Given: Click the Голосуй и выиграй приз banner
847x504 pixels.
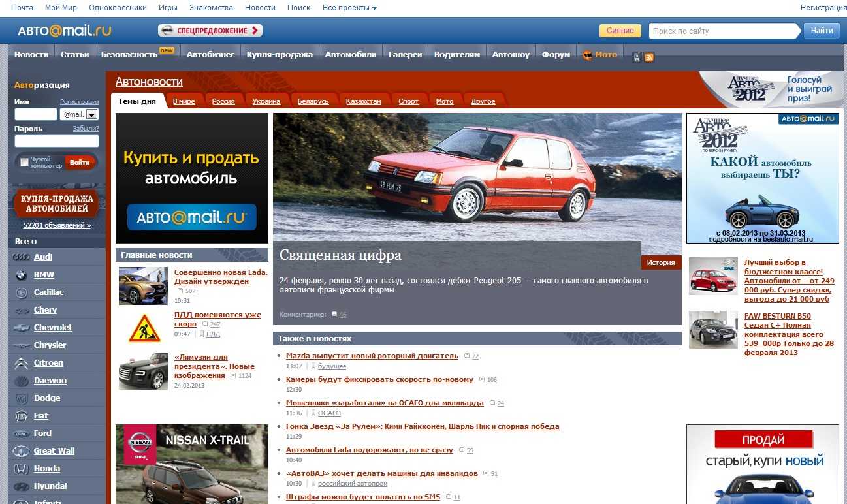Looking at the screenshot, I should [773, 89].
